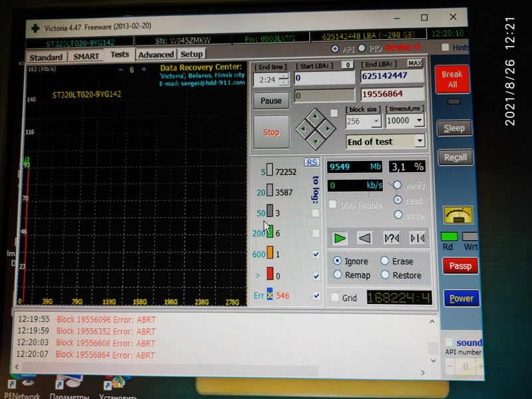532x399 pixels.
Task: Click the MAX button for End LBA
Action: tap(415, 63)
